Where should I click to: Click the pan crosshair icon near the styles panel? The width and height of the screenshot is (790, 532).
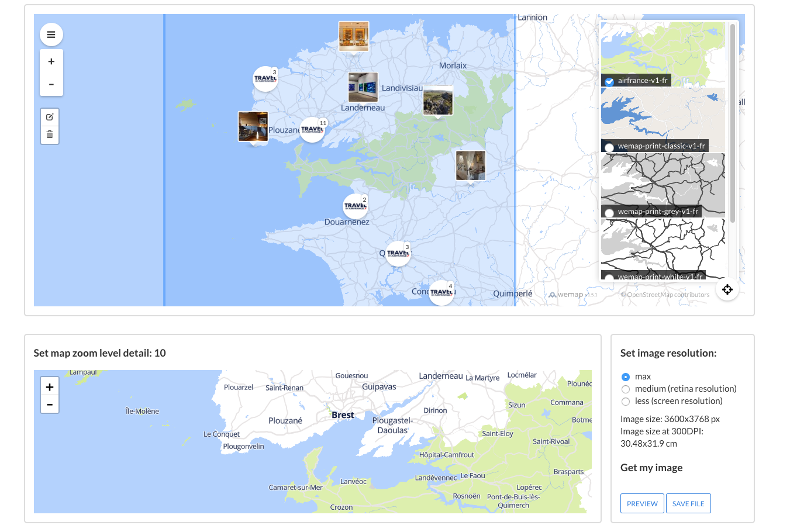[x=727, y=289]
